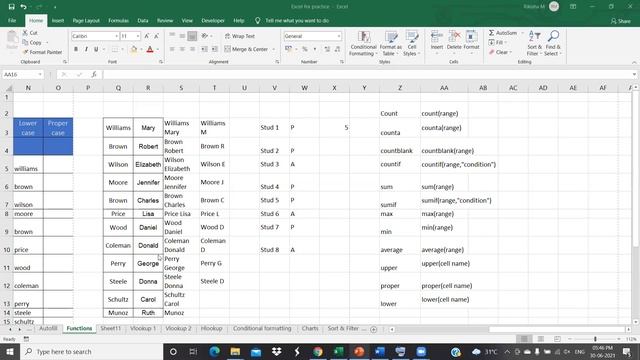The height and width of the screenshot is (360, 640).
Task: Open the Conditional formatting sheet tab
Action: (x=262, y=329)
